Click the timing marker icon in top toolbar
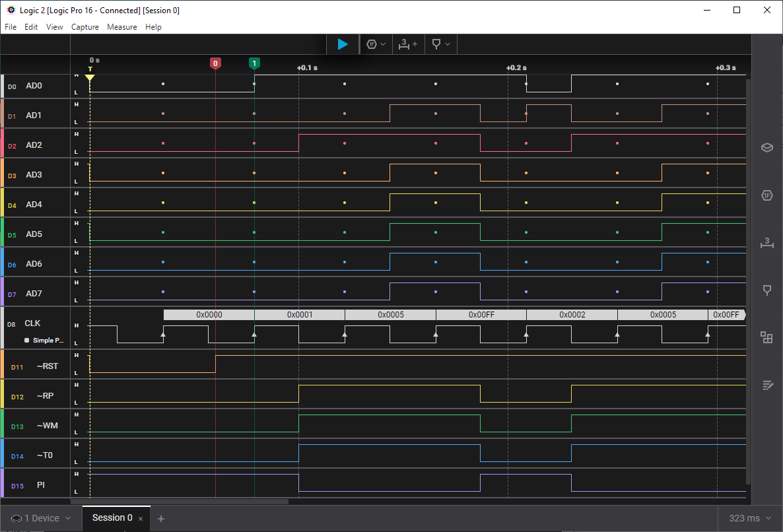Viewport: 783px width, 532px height. click(436, 44)
